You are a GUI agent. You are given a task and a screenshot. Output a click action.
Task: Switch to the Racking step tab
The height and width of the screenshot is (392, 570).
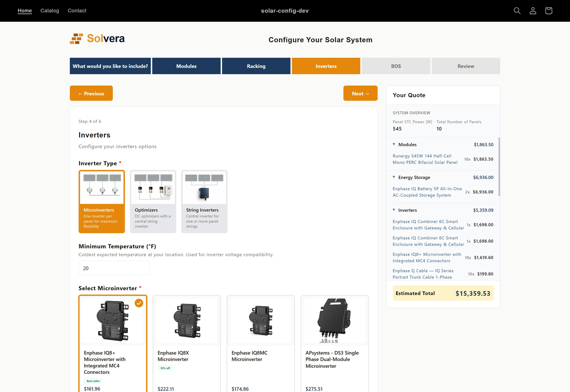[x=256, y=66]
